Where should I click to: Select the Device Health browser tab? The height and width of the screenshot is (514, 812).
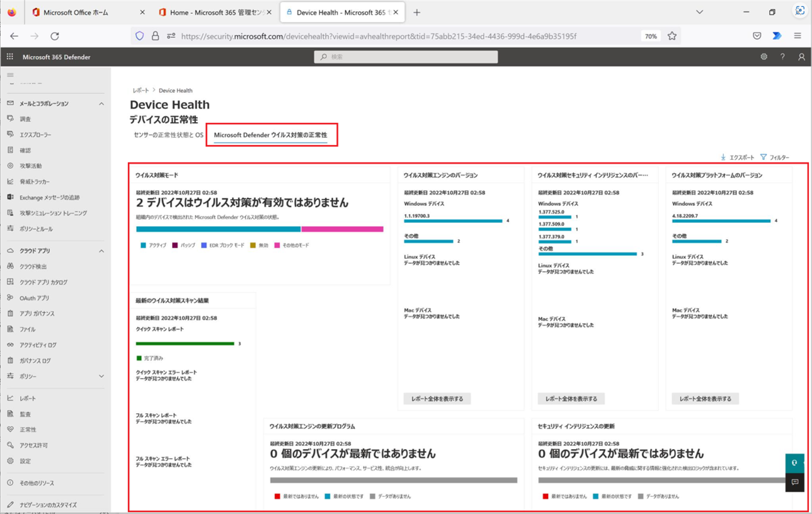[x=342, y=12]
